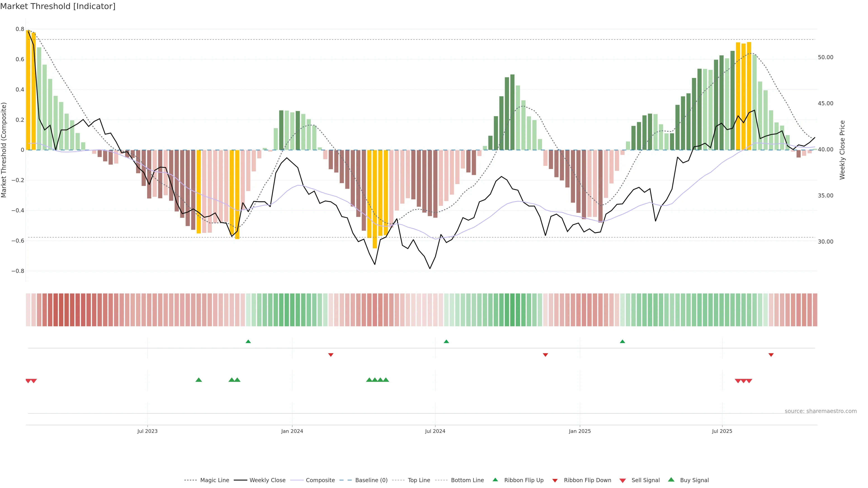The width and height of the screenshot is (868, 488).
Task: Click the Market Threshold [Indicator] title
Action: [x=58, y=6]
